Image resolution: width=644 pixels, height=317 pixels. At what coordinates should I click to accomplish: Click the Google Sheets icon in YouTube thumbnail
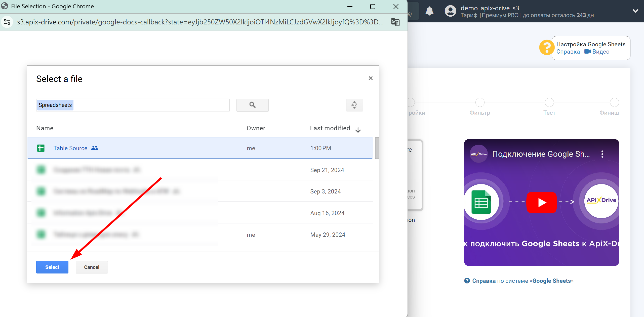tap(480, 202)
